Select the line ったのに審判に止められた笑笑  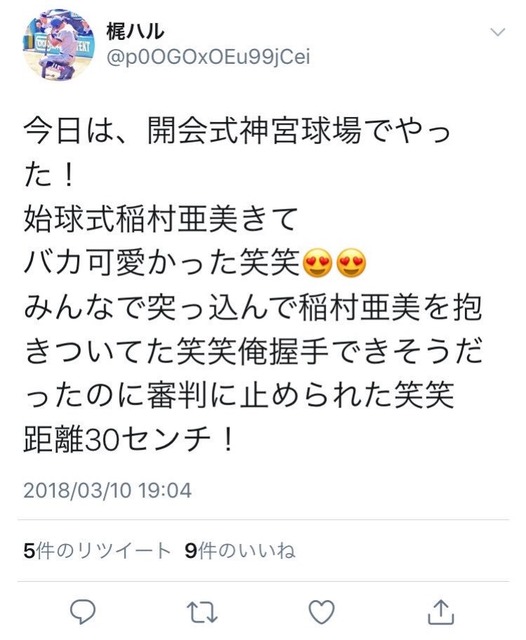pyautogui.click(x=239, y=396)
